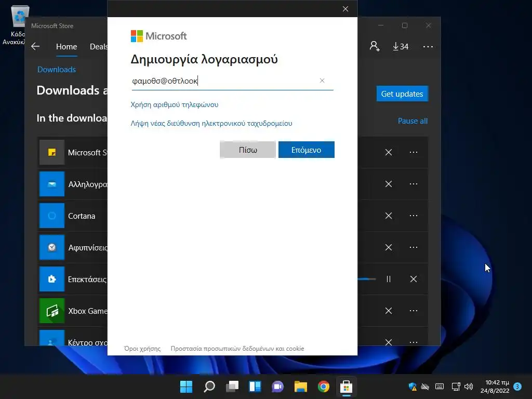Open more options for Microsoft Sticky Notes row

point(413,152)
